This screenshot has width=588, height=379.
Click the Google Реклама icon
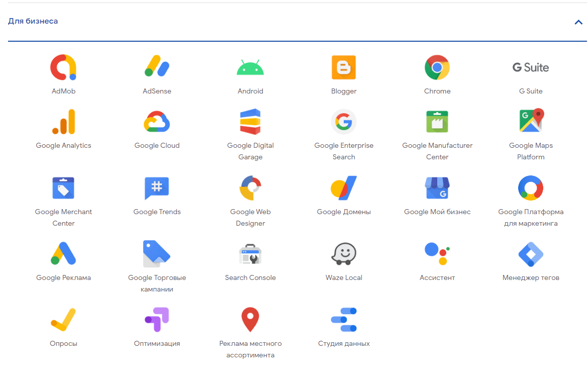(x=63, y=254)
